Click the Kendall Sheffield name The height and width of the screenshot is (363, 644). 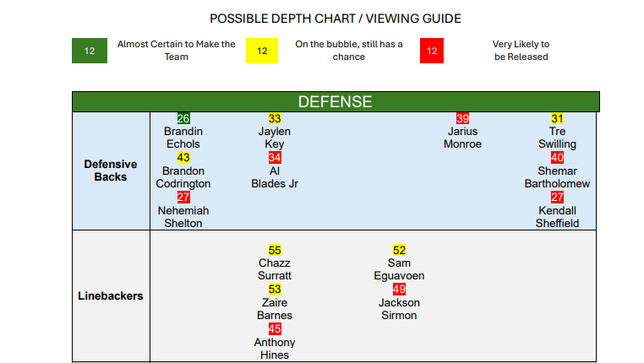[x=557, y=217]
